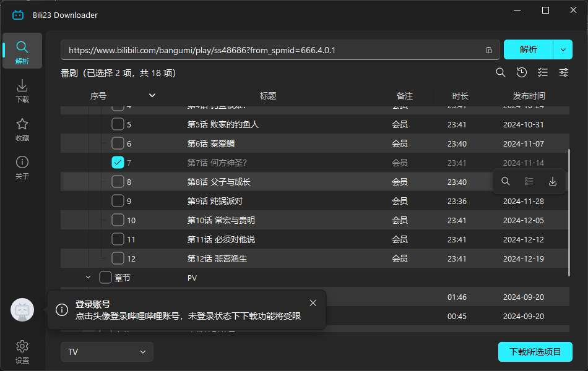Select the row 第9话 炖锅派对

315,200
